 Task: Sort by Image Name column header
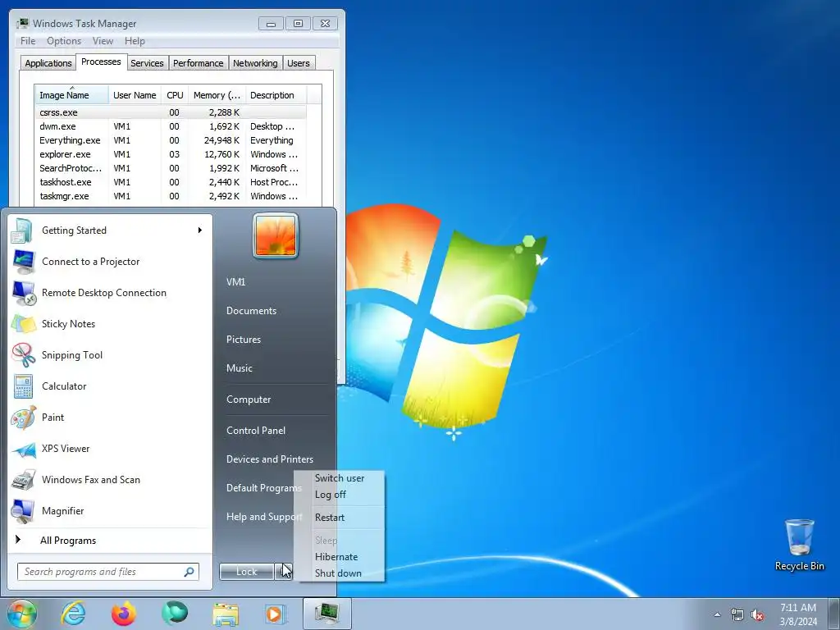pyautogui.click(x=72, y=95)
